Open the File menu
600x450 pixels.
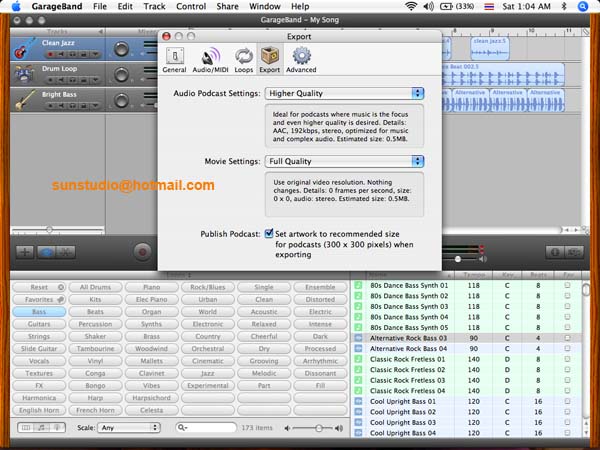[100, 7]
